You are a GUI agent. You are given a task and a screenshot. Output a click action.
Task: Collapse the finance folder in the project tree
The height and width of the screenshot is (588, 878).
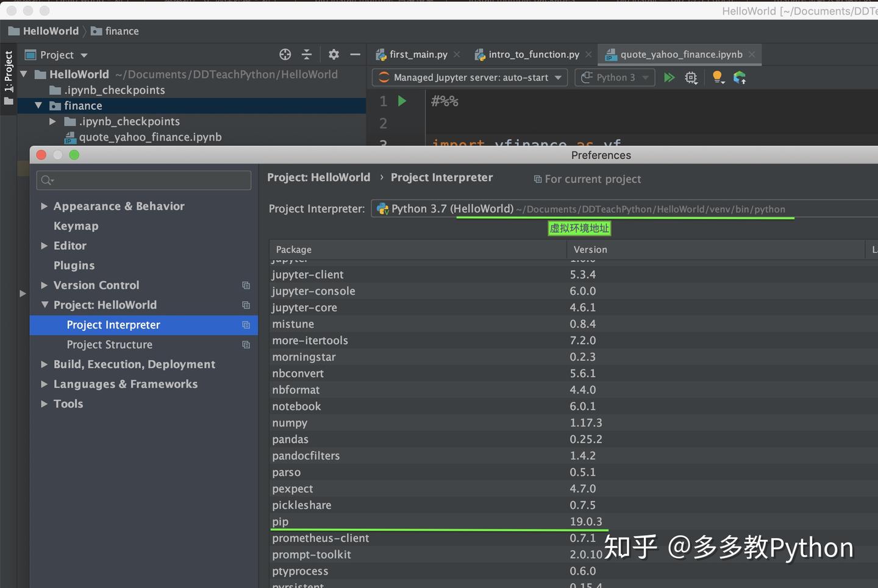click(38, 105)
